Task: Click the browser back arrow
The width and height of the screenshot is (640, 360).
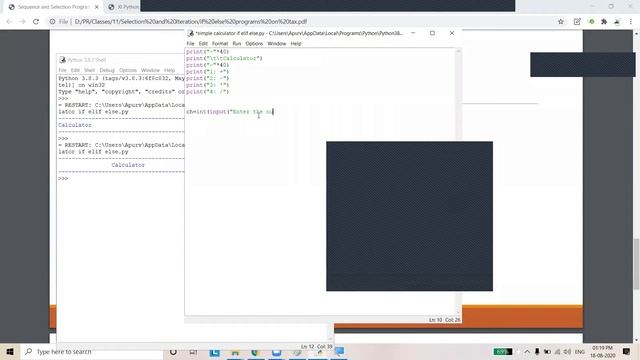Action: (9, 22)
